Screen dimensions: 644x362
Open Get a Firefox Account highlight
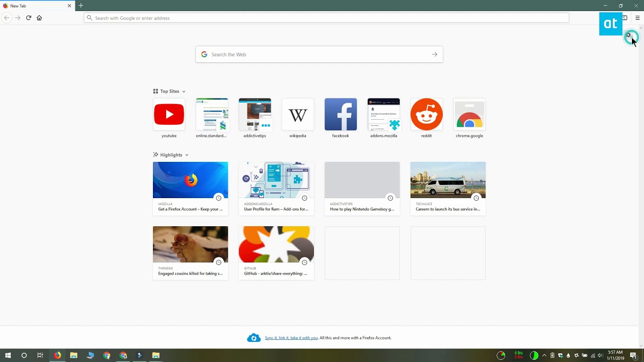click(190, 189)
